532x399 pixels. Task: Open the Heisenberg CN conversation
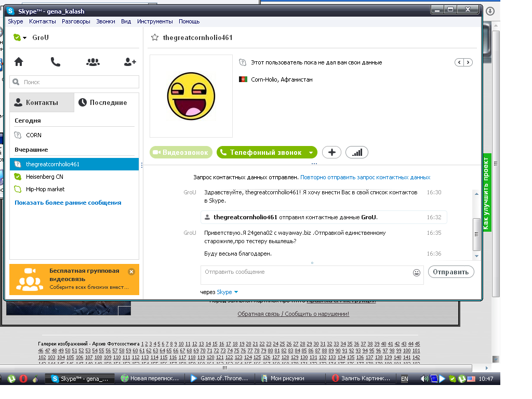(74, 177)
